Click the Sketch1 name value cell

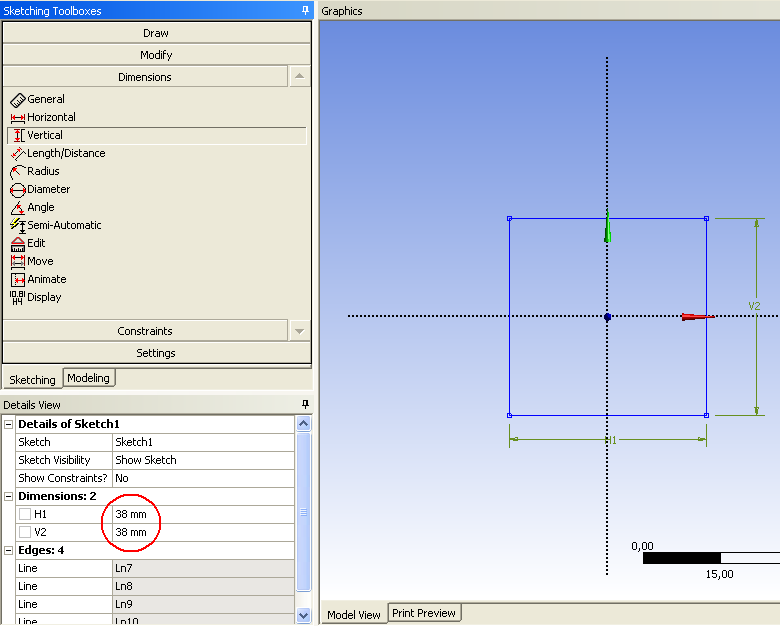tap(203, 442)
